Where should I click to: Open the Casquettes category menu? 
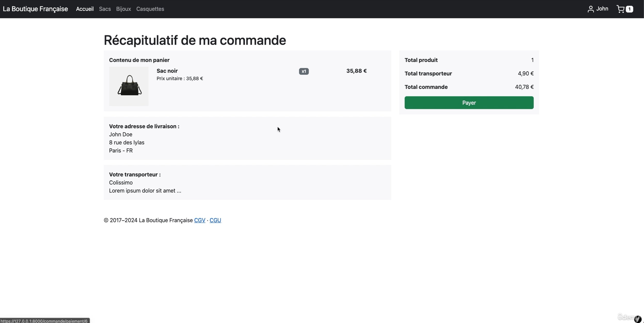150,9
